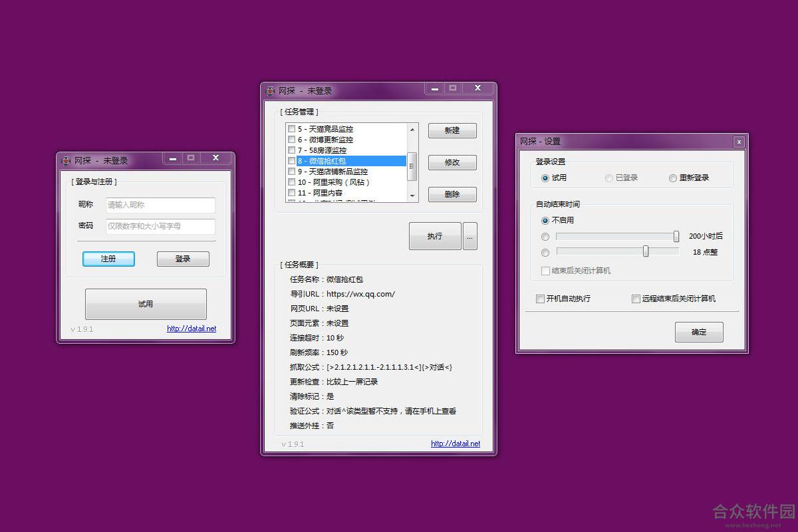Screen dimensions: 798x532
Task: Select the radio button for 18 点整
Action: [x=545, y=252]
